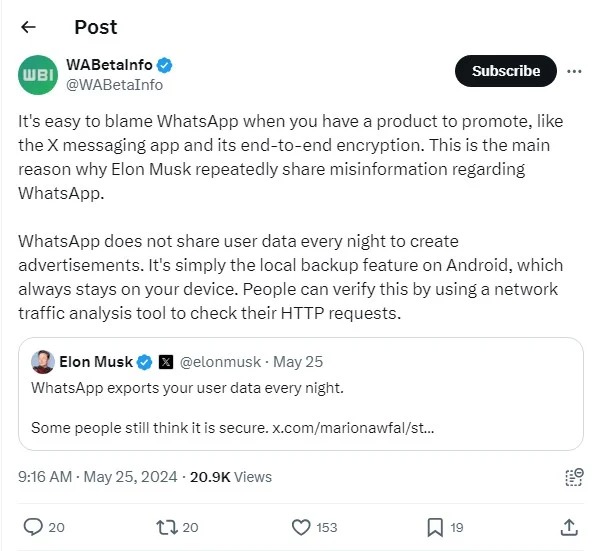The height and width of the screenshot is (551, 600).
Task: Open the WABetaInfo profile avatar
Action: [x=39, y=75]
